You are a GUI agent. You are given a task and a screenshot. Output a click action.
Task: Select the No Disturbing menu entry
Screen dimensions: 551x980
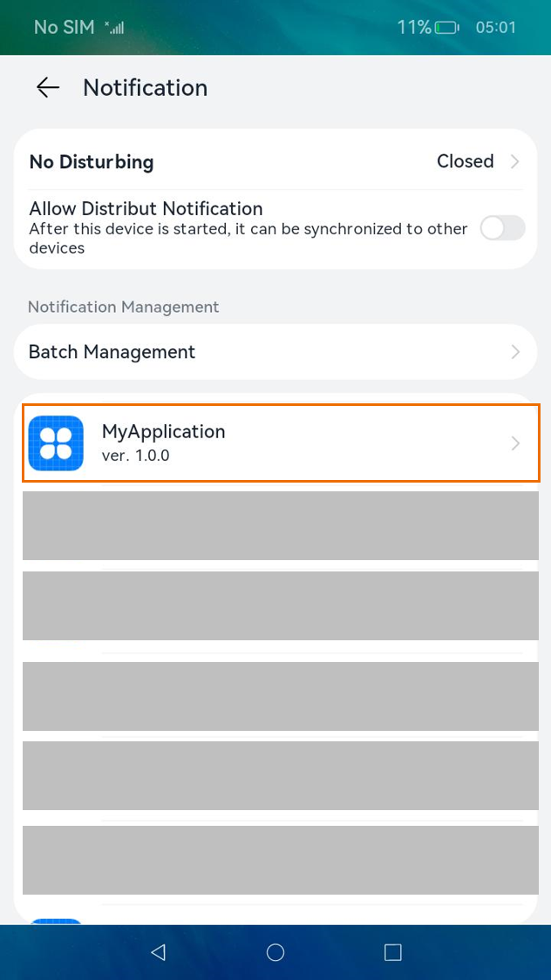click(275, 162)
